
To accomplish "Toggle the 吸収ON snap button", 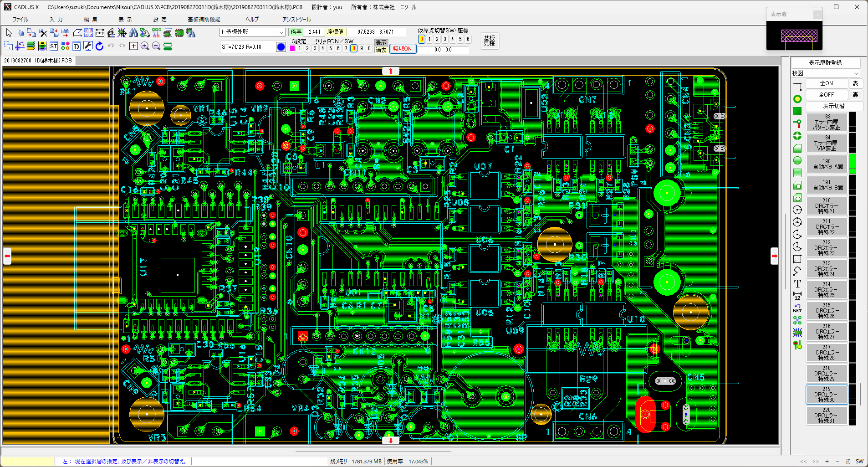I will 403,49.
